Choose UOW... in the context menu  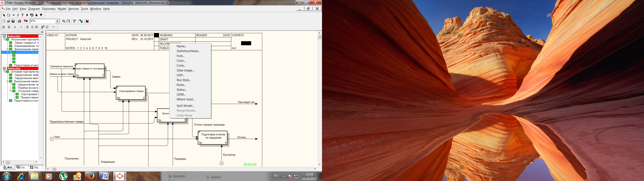(x=190, y=95)
